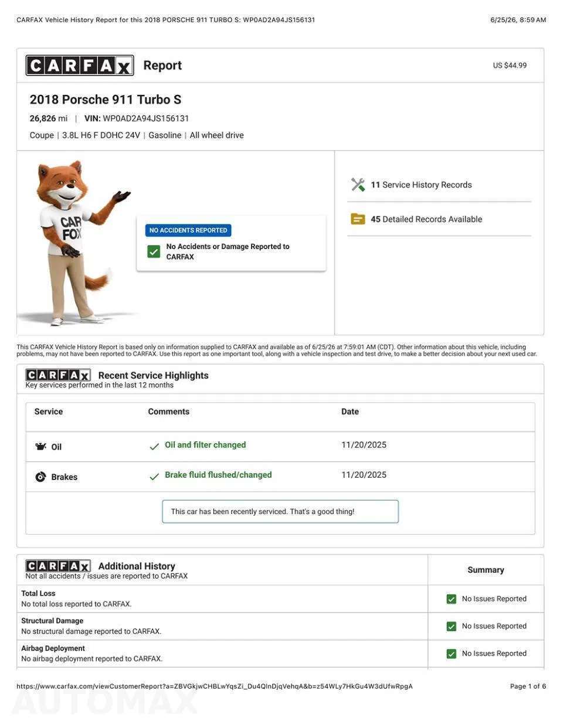Click CARFAX logo next to Recent Service Highlights
The image size is (563, 728).
[x=58, y=375]
